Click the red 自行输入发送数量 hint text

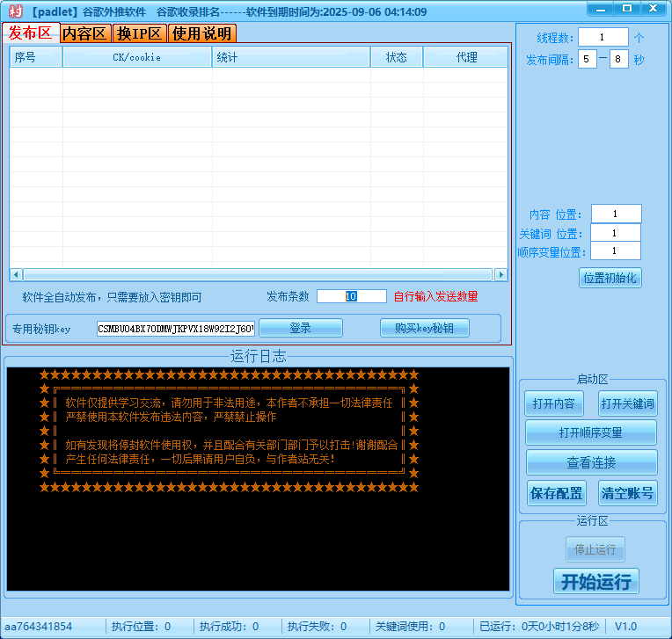tap(436, 296)
